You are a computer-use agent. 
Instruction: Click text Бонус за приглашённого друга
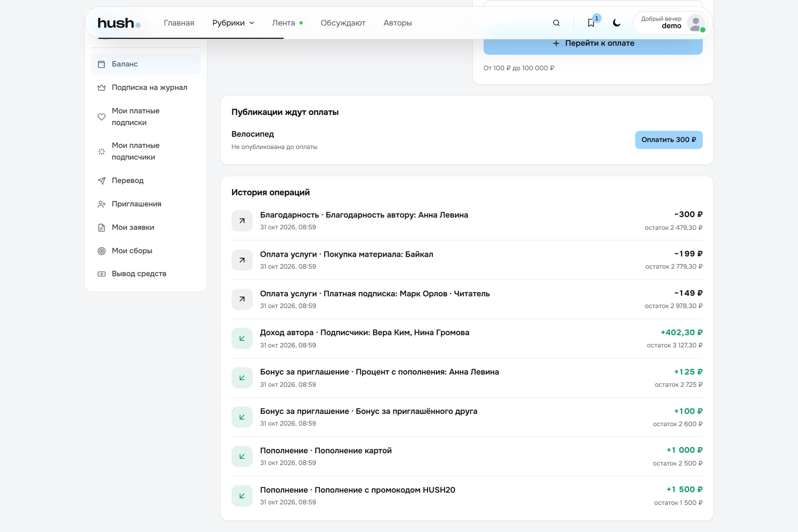pos(416,411)
